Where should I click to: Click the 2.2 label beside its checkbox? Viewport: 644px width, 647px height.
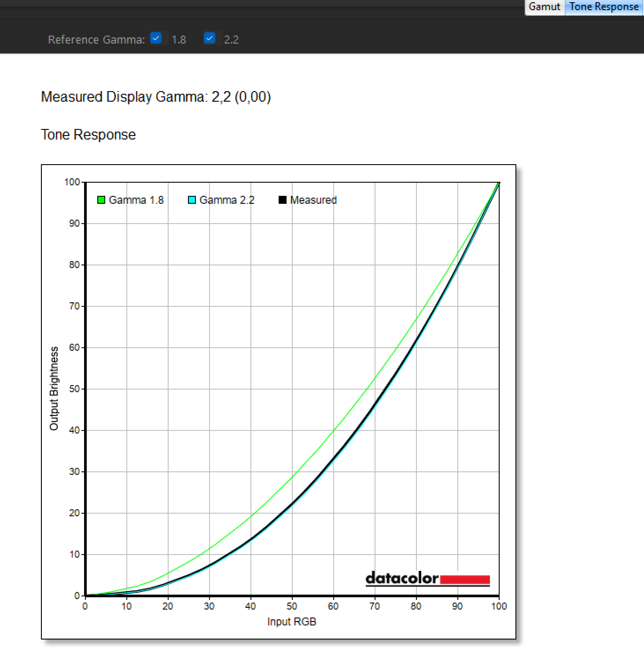click(x=231, y=40)
